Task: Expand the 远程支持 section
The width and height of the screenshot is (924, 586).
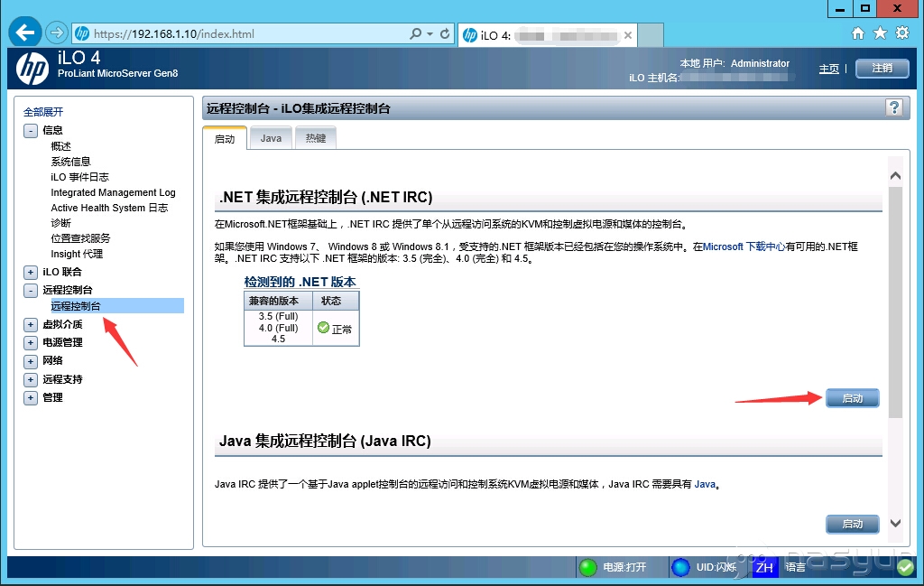Action: (x=31, y=379)
